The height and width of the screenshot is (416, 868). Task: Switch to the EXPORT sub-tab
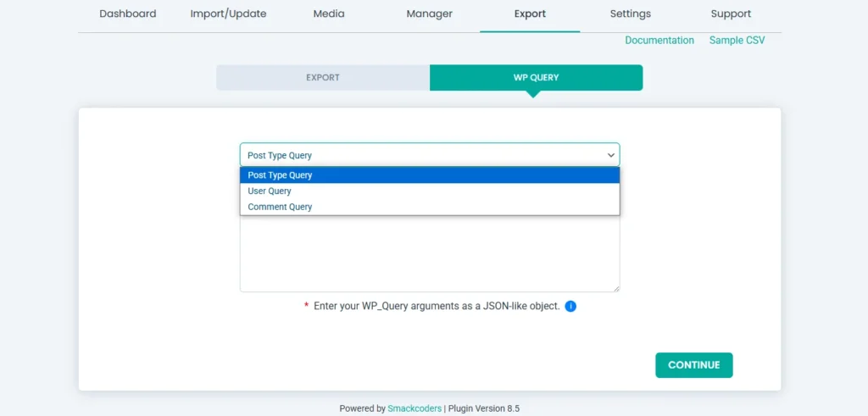point(322,77)
